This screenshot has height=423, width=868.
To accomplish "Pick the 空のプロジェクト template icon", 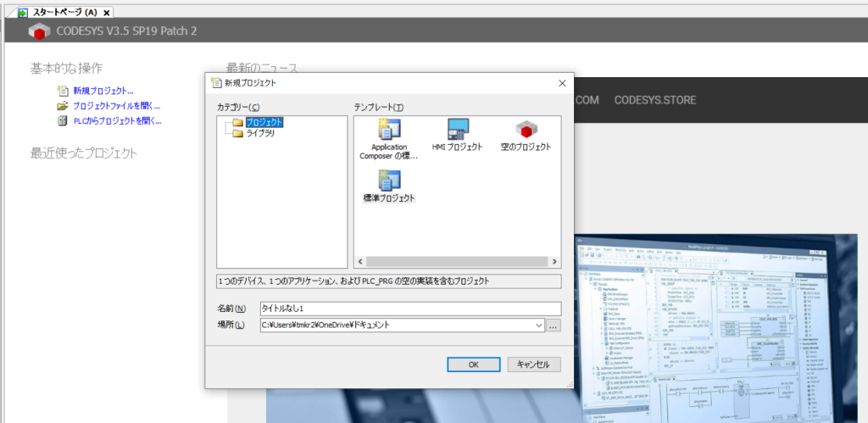I will click(526, 129).
